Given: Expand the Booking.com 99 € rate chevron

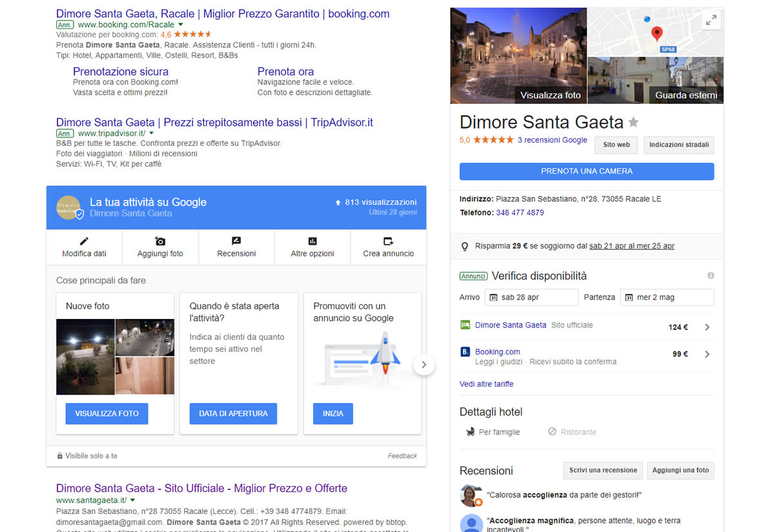Looking at the screenshot, I should tap(707, 354).
